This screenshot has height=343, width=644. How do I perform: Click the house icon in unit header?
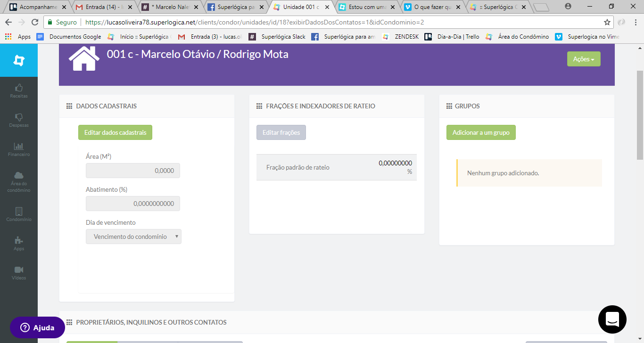(84, 58)
